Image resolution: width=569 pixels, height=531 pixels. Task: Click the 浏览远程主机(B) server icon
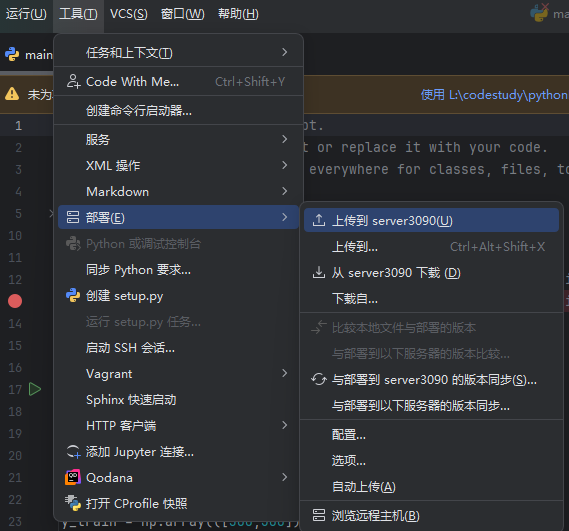[x=319, y=515]
